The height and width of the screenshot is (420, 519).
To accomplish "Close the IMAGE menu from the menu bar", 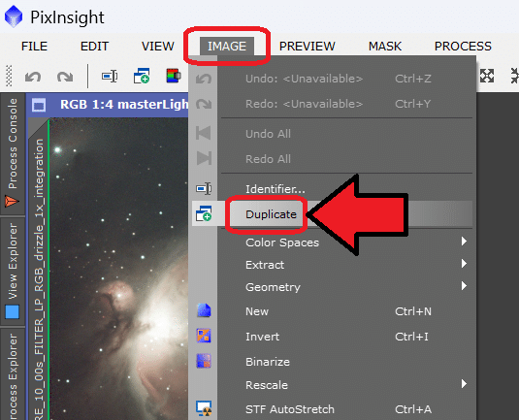I will [227, 46].
